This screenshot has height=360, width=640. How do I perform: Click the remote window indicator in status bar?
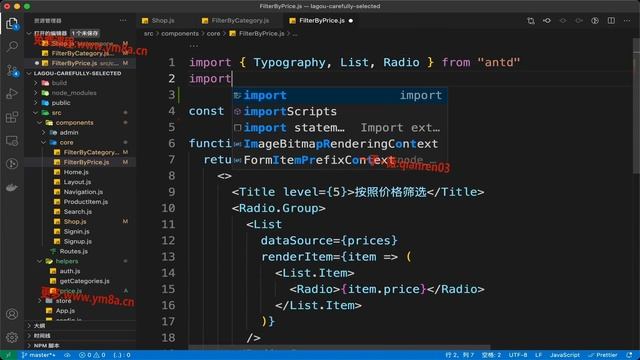point(8,355)
